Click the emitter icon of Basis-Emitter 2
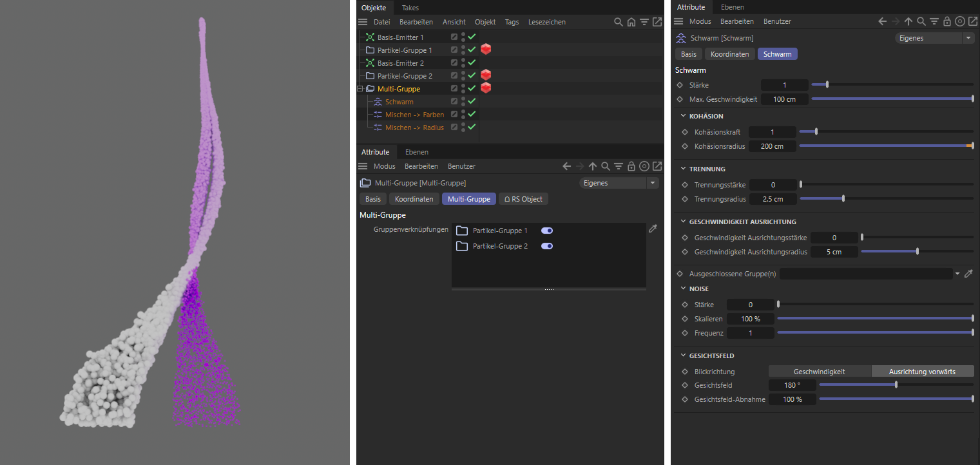Image resolution: width=980 pixels, height=465 pixels. [370, 63]
